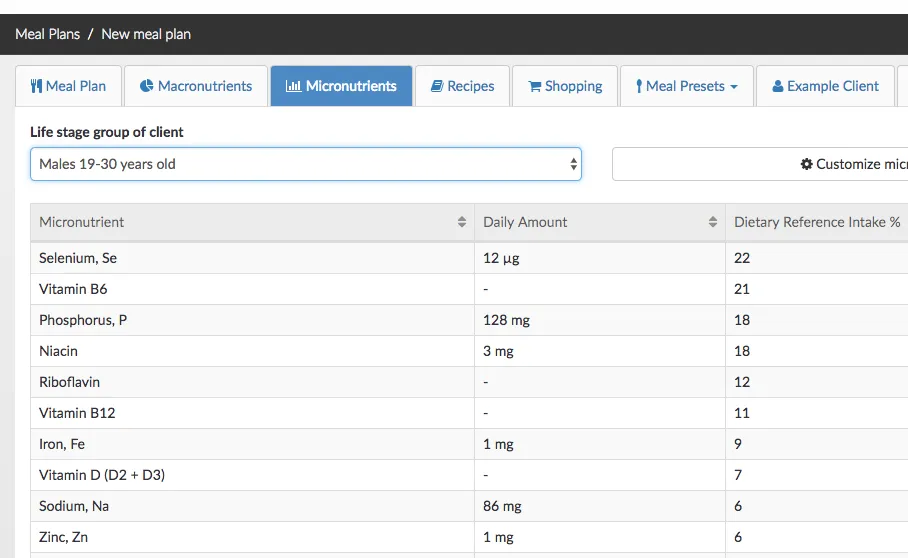Image resolution: width=908 pixels, height=558 pixels.
Task: Click the pie chart Macronutrients icon
Action: tap(146, 86)
